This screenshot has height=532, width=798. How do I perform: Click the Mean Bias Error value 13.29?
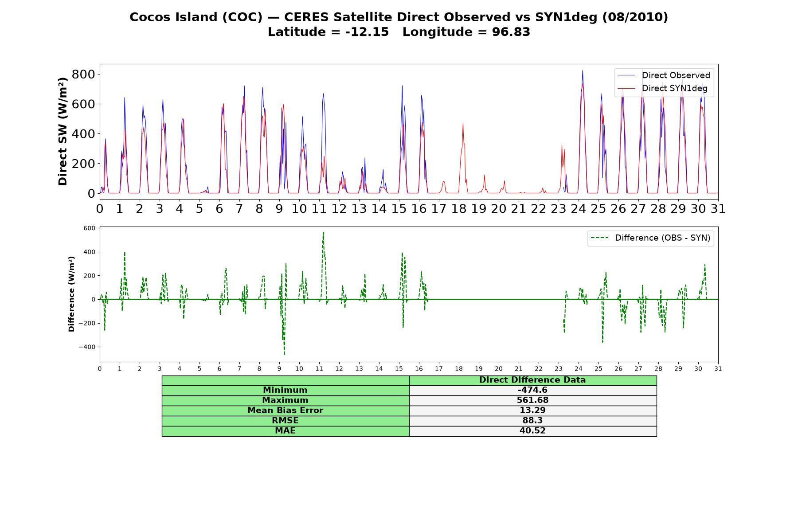533,411
